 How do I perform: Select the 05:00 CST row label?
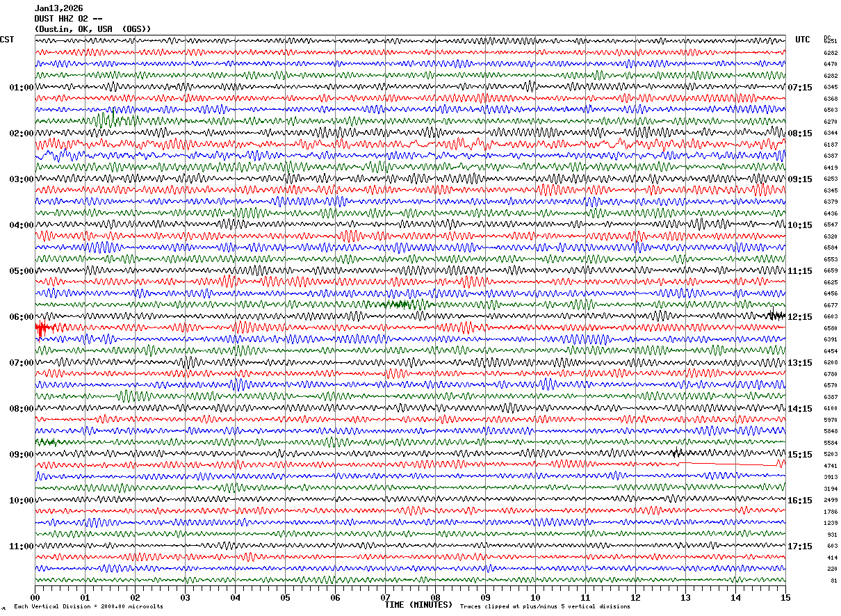pyautogui.click(x=22, y=271)
